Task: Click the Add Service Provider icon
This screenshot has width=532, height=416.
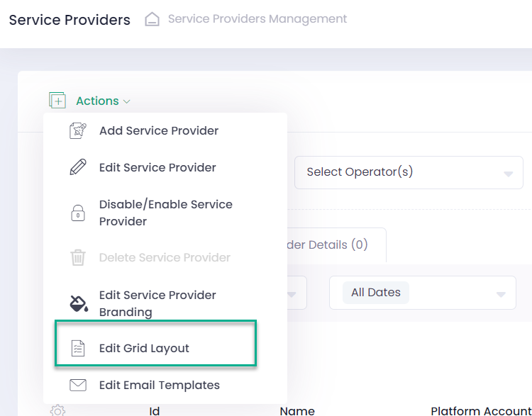Action: 77,130
